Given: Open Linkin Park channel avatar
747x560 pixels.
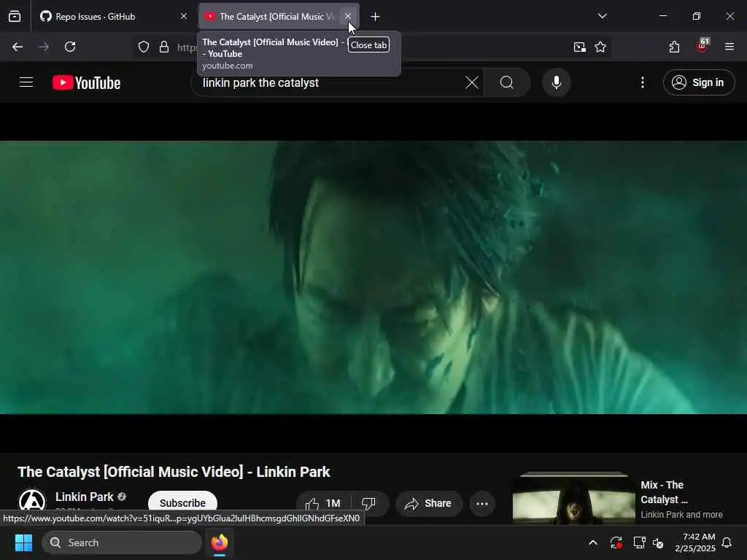Looking at the screenshot, I should coord(32,502).
